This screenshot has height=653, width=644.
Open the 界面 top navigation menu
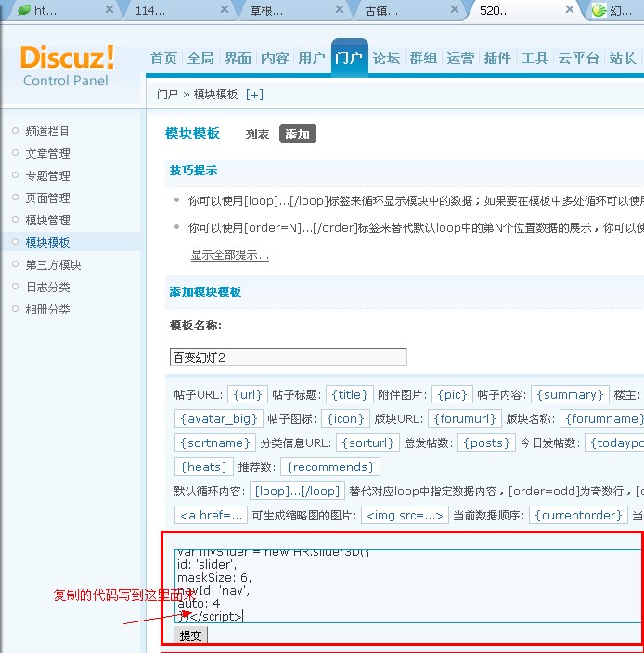[x=238, y=58]
